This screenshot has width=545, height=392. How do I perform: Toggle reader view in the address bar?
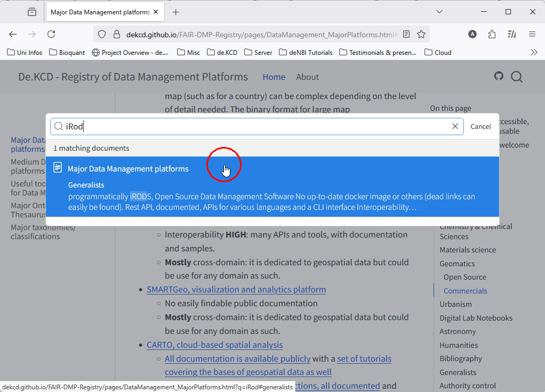click(x=406, y=34)
